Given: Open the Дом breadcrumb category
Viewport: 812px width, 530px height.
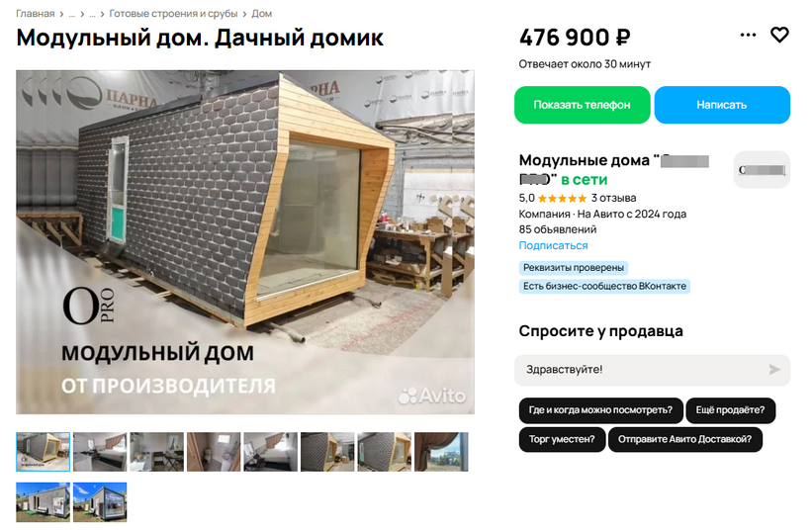Looking at the screenshot, I should [x=261, y=14].
